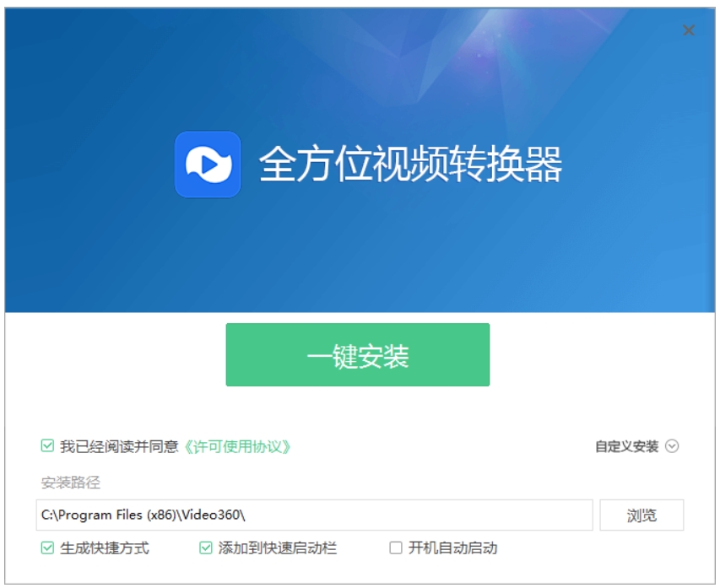Click the 安装路径 section label

70,483
